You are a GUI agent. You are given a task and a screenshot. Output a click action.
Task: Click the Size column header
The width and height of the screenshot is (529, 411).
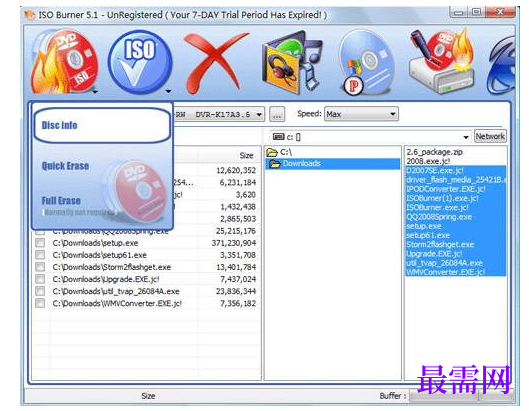pos(246,156)
